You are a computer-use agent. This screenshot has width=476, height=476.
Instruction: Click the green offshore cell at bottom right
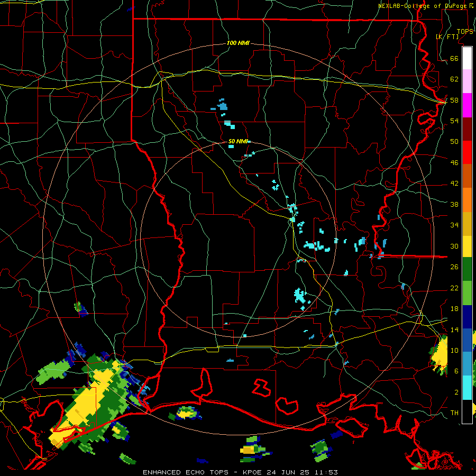tap(320, 448)
